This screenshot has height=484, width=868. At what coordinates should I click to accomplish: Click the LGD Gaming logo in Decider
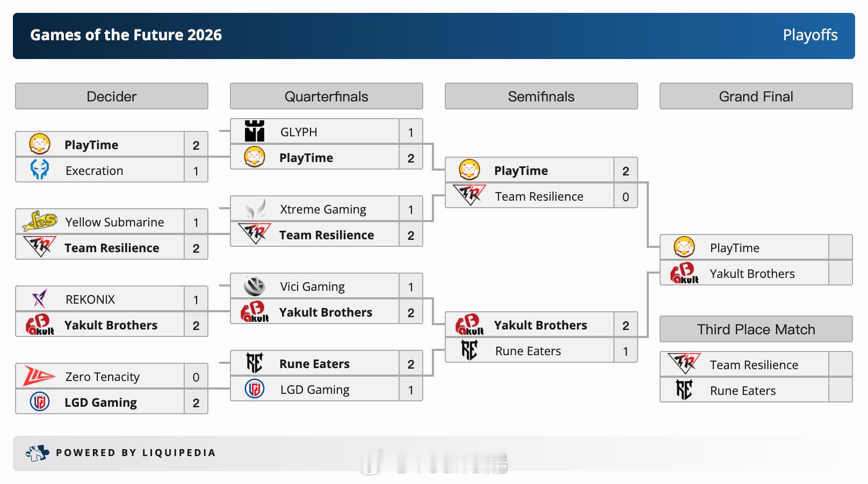[x=40, y=401]
